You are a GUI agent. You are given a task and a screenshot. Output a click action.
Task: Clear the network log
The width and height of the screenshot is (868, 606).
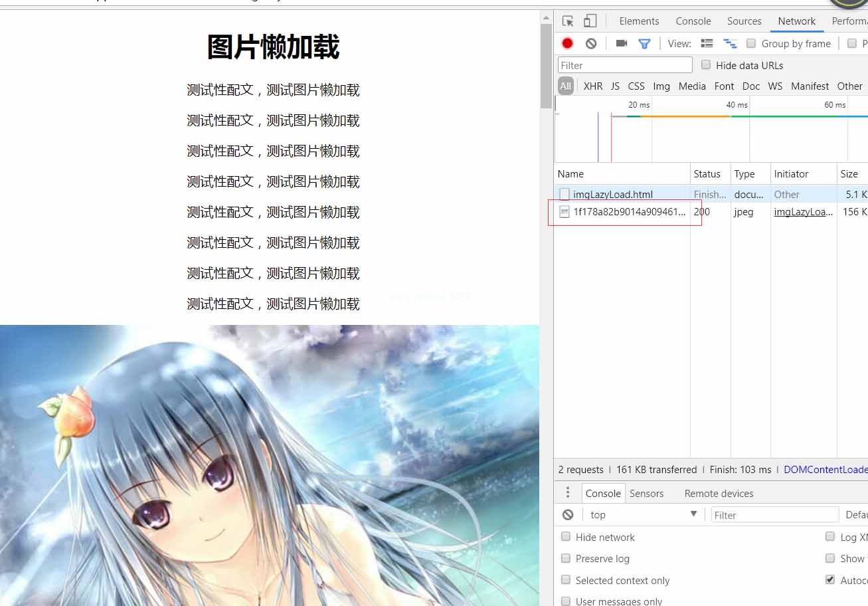coord(591,44)
